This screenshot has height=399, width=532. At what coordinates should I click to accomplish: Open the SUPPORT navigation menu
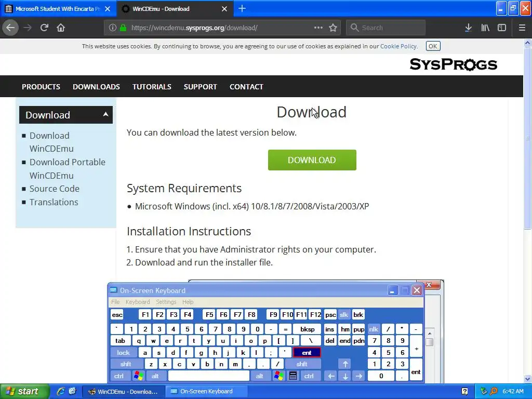[x=200, y=87]
